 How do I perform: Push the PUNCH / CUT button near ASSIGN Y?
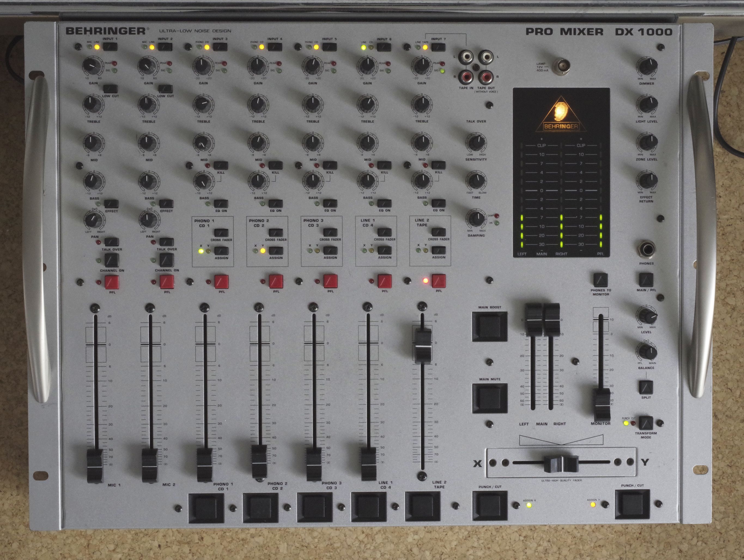632,505
